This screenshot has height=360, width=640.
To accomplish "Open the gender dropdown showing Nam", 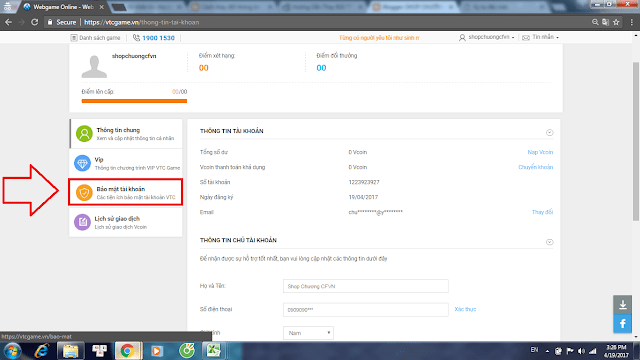I will (x=308, y=333).
